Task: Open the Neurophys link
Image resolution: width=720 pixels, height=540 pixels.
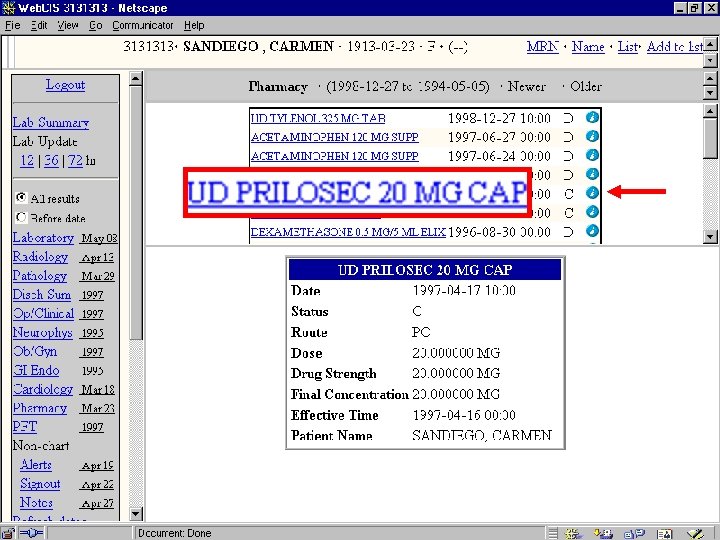Action: [x=43, y=332]
